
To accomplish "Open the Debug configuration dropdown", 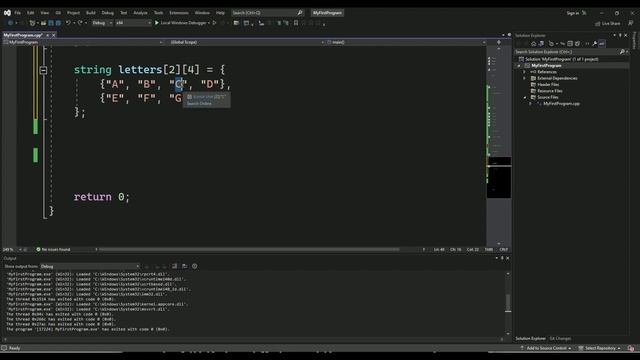I will click(x=102, y=23).
